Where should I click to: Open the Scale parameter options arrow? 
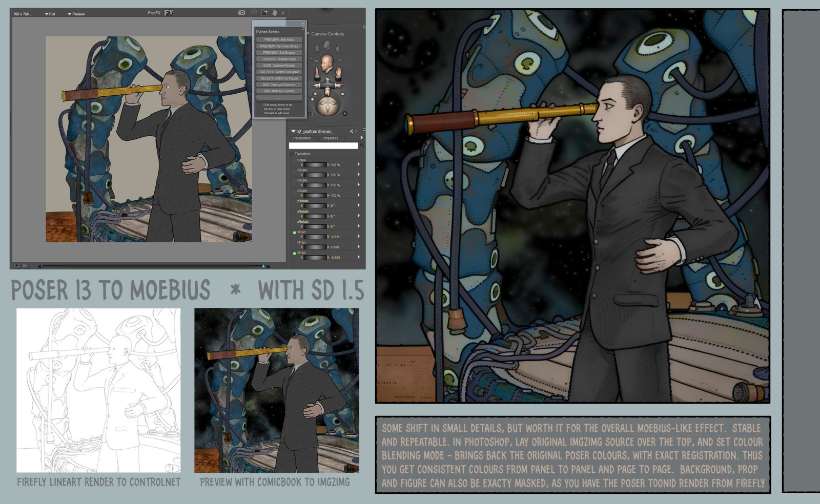pyautogui.click(x=359, y=164)
